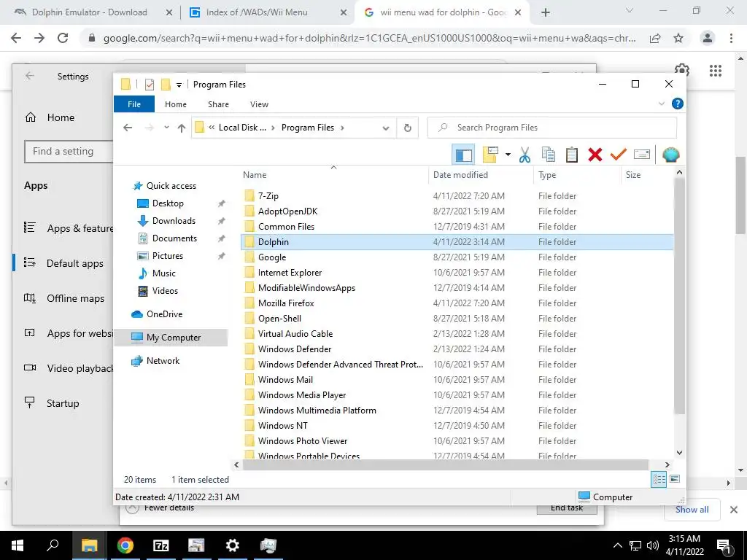Click the file list horizontal scrollbar
Viewport: 747px width, 560px height.
tap(446, 464)
